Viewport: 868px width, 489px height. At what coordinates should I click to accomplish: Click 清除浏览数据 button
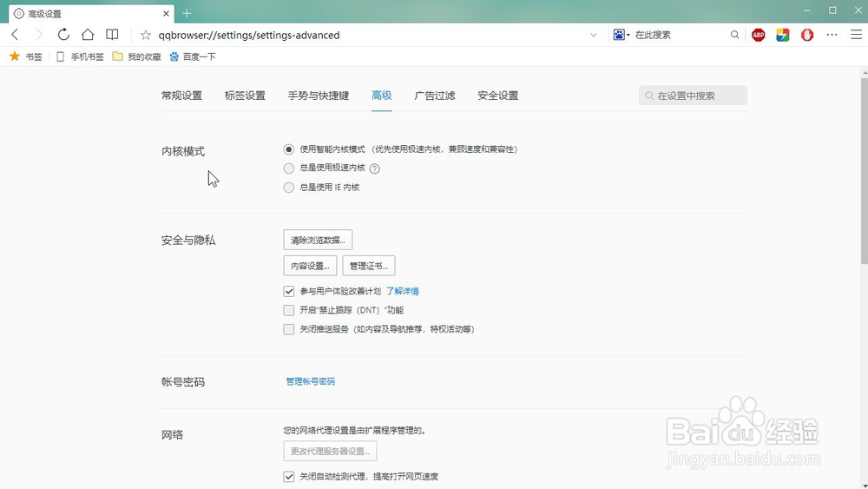click(318, 240)
